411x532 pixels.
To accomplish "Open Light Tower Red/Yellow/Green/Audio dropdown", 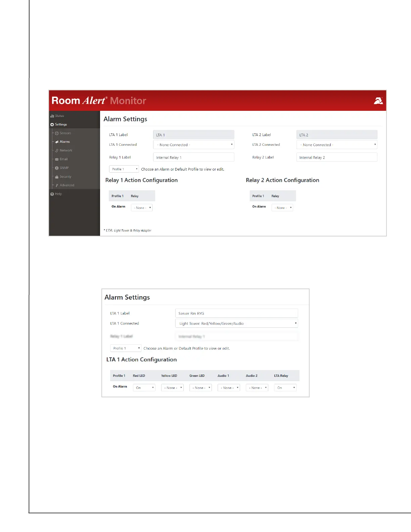I will [237, 323].
